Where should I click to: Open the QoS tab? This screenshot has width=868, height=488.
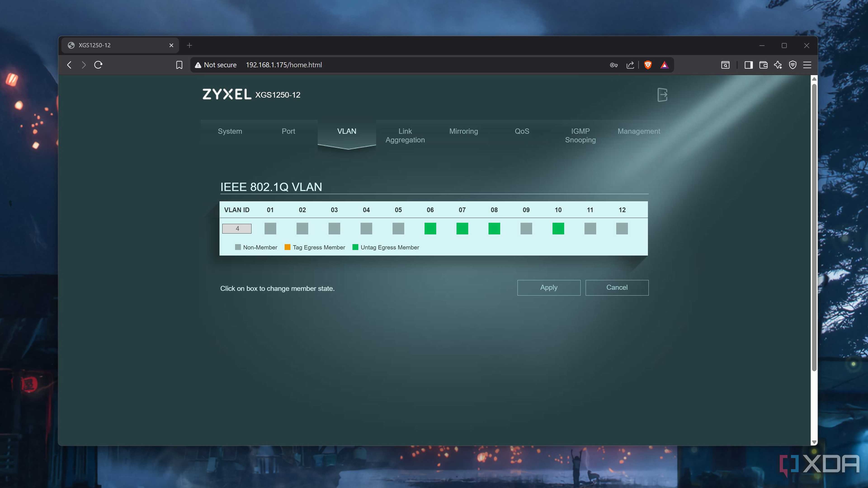coord(522,131)
